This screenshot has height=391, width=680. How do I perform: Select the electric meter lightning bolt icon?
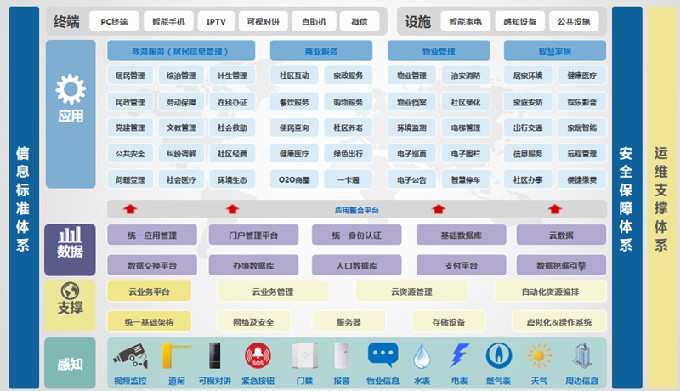point(459,355)
